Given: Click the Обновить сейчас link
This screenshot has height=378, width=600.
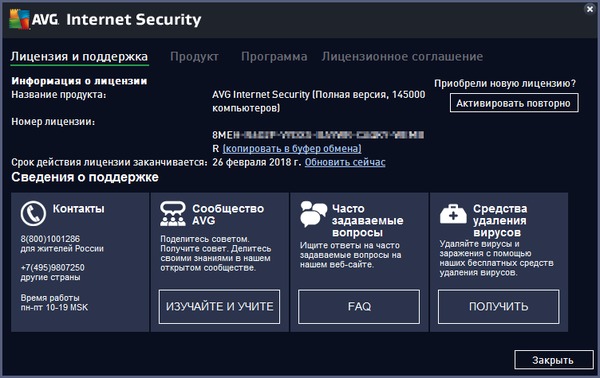Looking at the screenshot, I should coord(345,162).
